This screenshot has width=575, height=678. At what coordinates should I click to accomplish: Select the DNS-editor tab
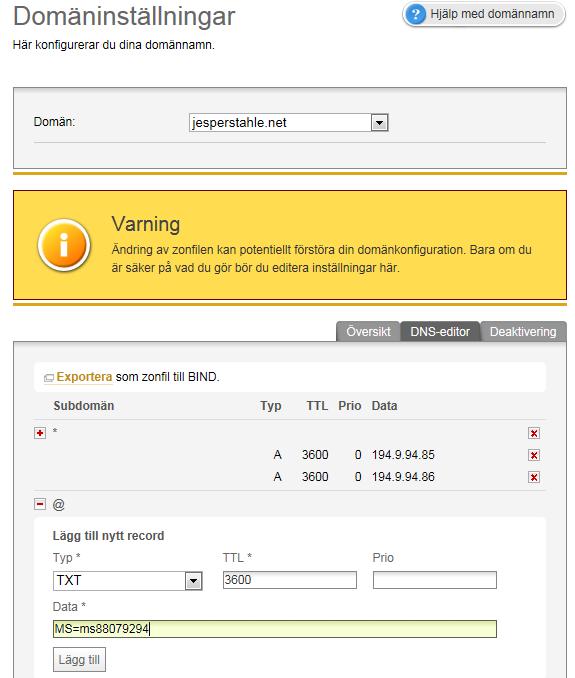[440, 332]
